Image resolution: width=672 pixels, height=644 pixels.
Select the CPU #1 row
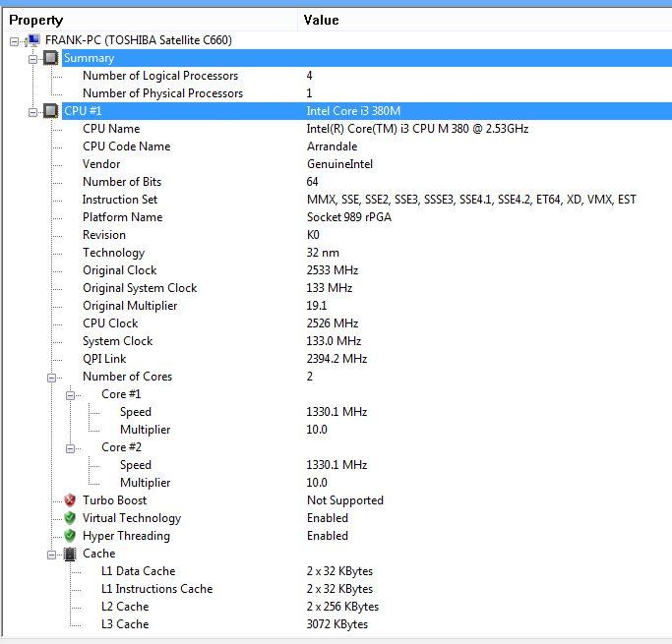(367, 111)
